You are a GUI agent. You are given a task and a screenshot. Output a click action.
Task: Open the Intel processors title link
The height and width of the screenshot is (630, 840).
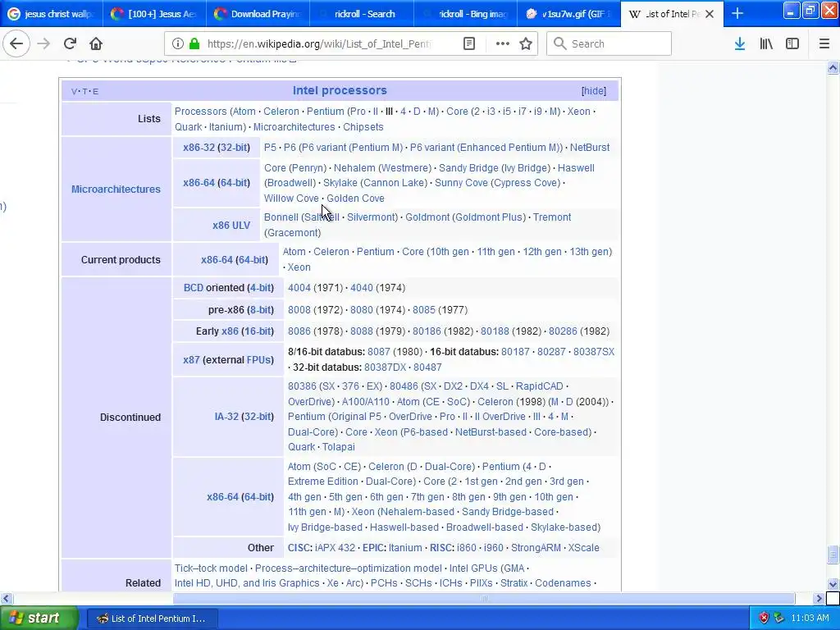tap(340, 90)
